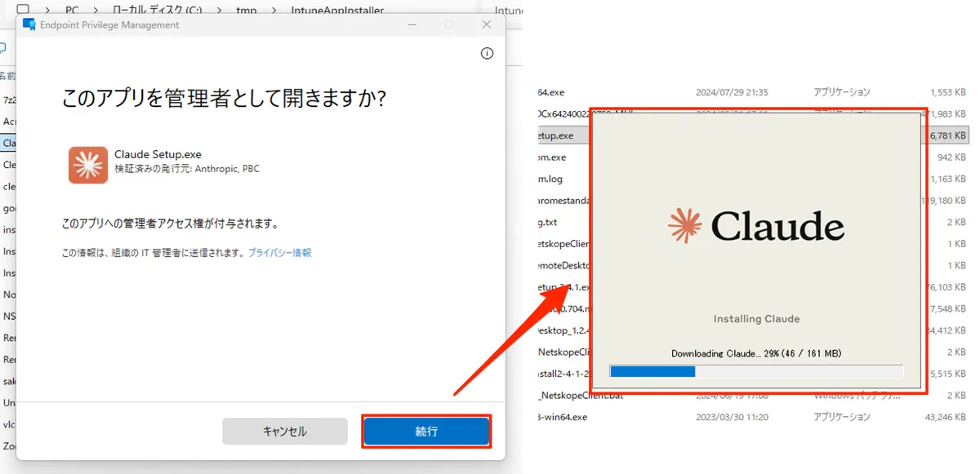Click the 'このアプリを管理者として開きますか?' heading

[224, 99]
